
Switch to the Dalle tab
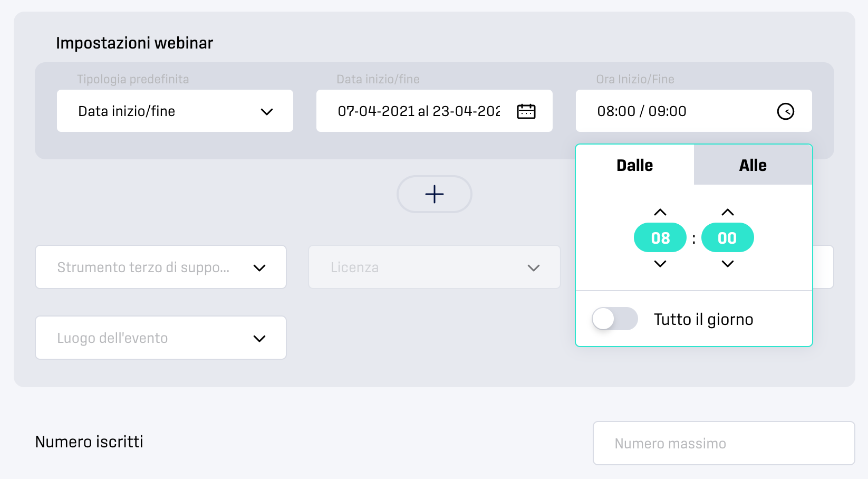(634, 165)
